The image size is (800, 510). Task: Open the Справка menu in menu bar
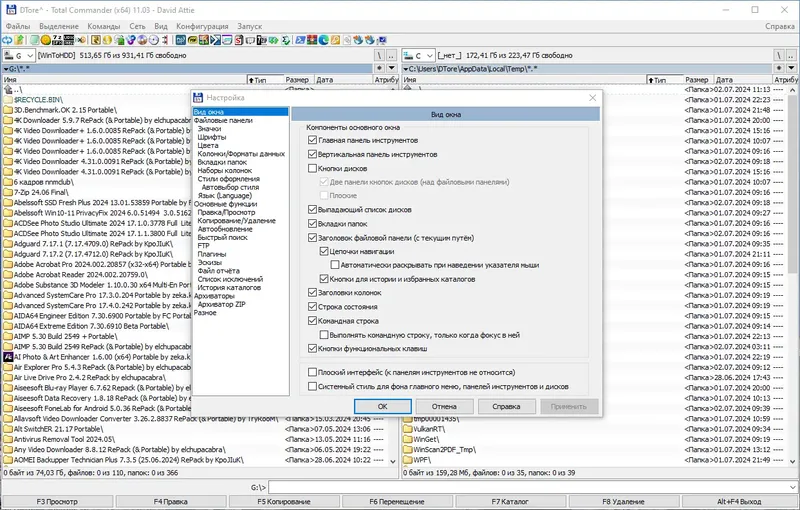coord(780,26)
